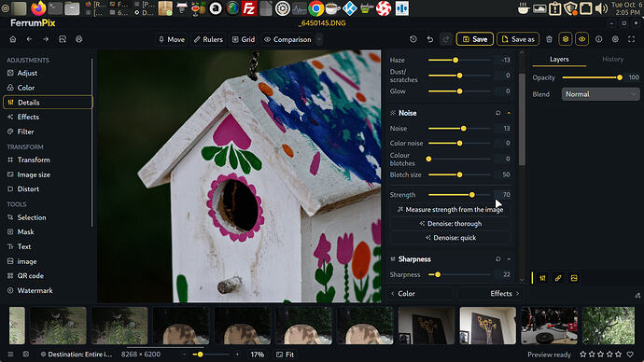644x362 pixels.
Task: Open the Comparison options dropdown arrow
Action: (319, 39)
